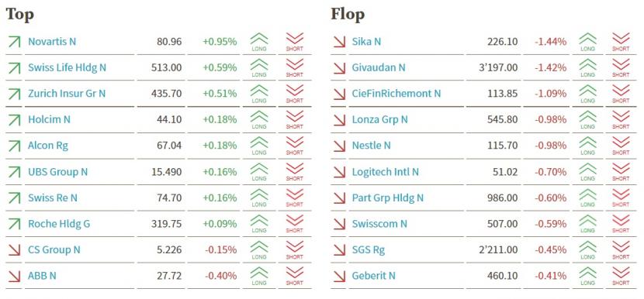Click the SHORT icon for ABB N
644x299 pixels.
point(295,276)
